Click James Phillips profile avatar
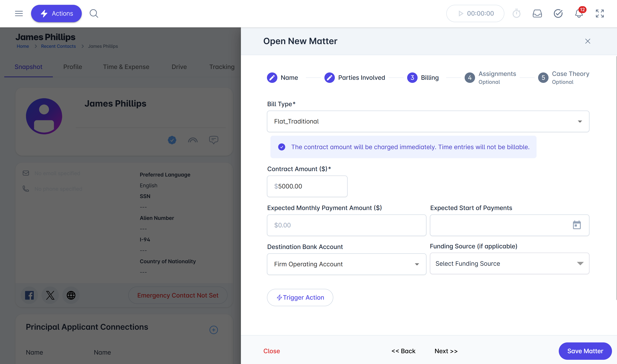The height and width of the screenshot is (364, 617). tap(44, 116)
